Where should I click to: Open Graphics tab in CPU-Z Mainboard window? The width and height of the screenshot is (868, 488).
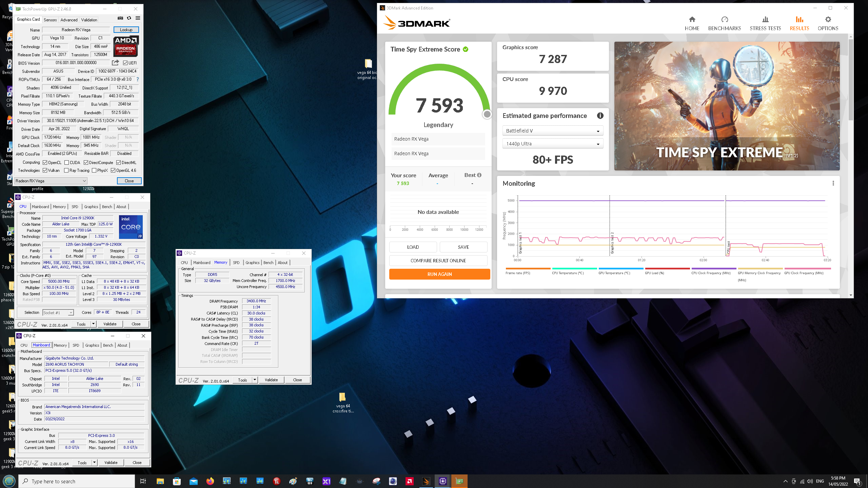pyautogui.click(x=92, y=345)
